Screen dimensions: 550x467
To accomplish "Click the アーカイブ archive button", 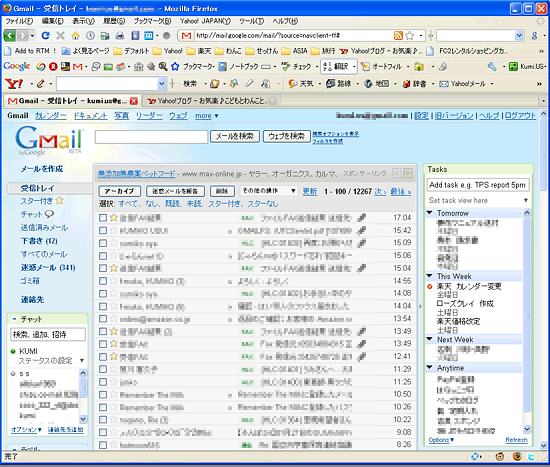I will 120,191.
